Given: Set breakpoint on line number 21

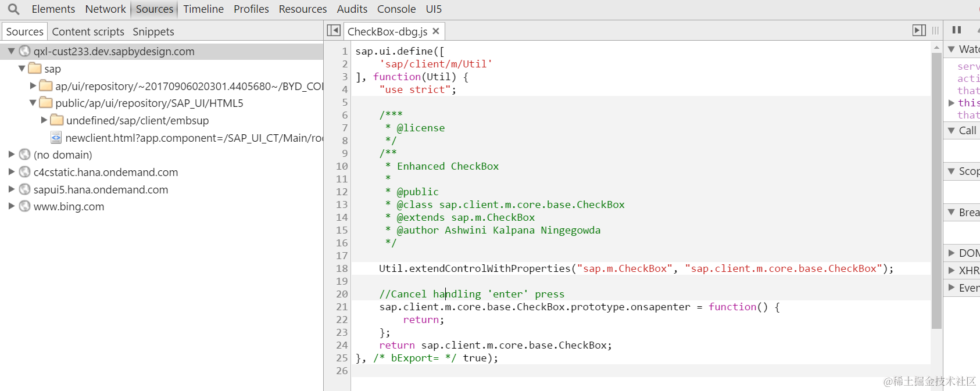Looking at the screenshot, I should pyautogui.click(x=342, y=307).
